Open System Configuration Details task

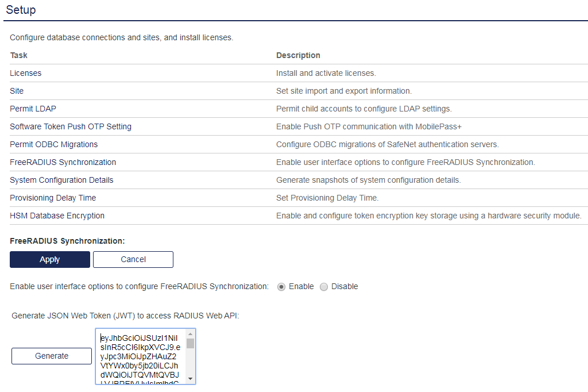[x=61, y=180]
